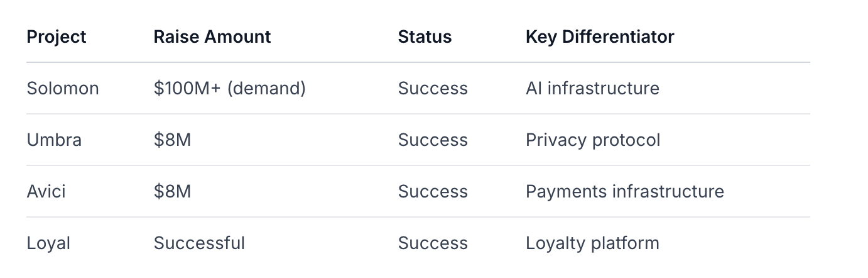Click the Project column header

(x=57, y=37)
